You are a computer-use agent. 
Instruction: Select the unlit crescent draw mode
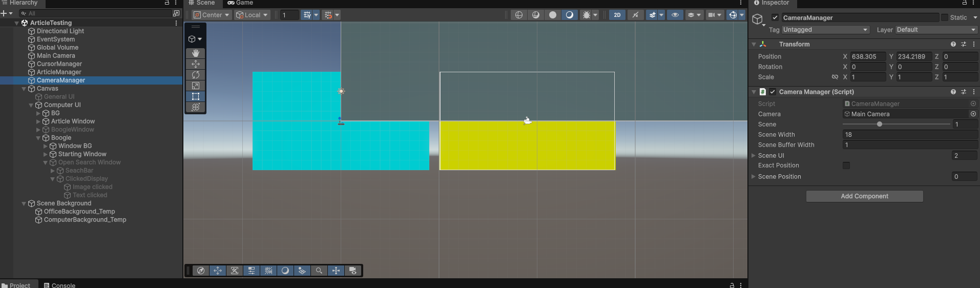tap(570, 15)
